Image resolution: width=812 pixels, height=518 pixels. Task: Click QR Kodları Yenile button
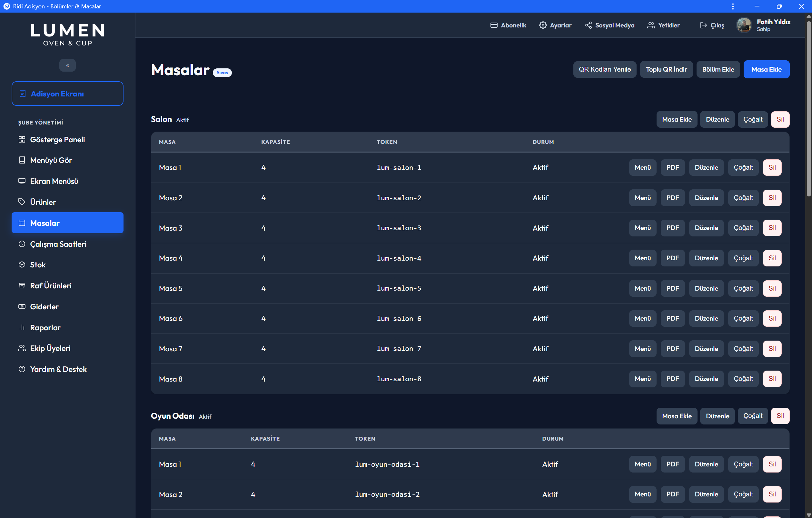coord(605,69)
